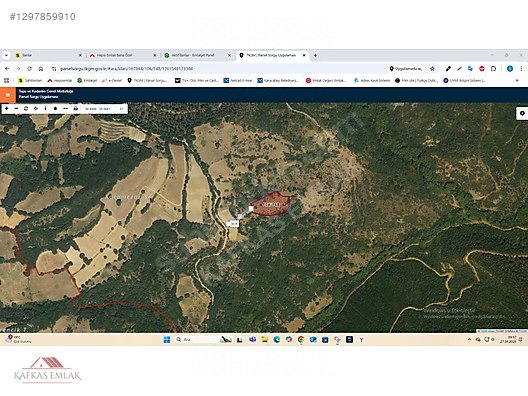Click the site information icon in address bar
The height and width of the screenshot is (396, 528).
click(54, 69)
